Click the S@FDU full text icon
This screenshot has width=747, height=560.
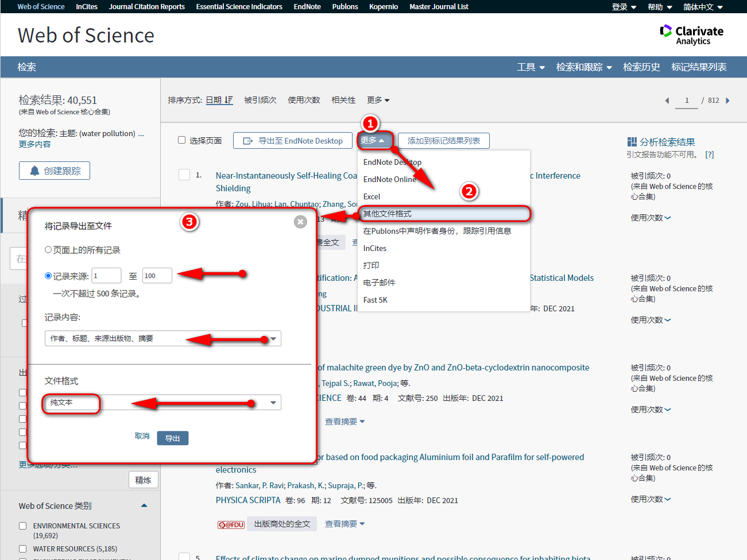click(x=231, y=524)
